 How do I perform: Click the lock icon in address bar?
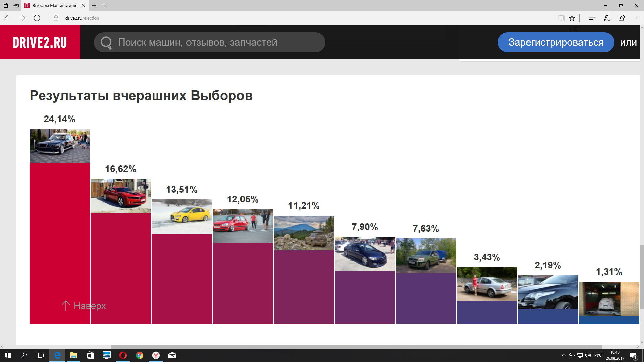coord(56,18)
